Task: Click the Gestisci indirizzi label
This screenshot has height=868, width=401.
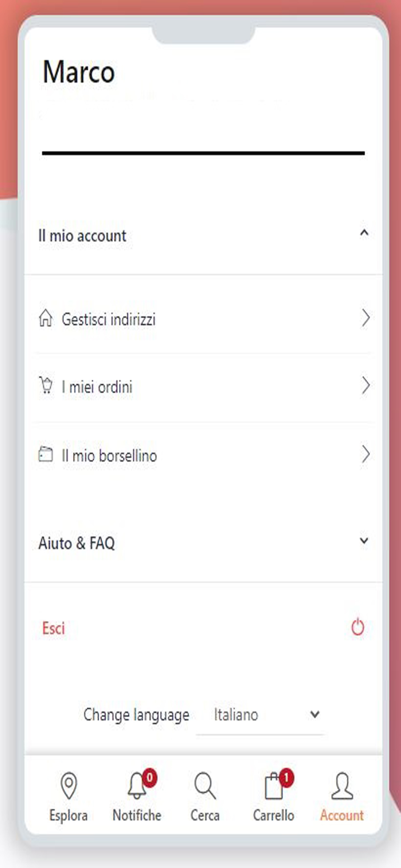Action: pyautogui.click(x=108, y=319)
